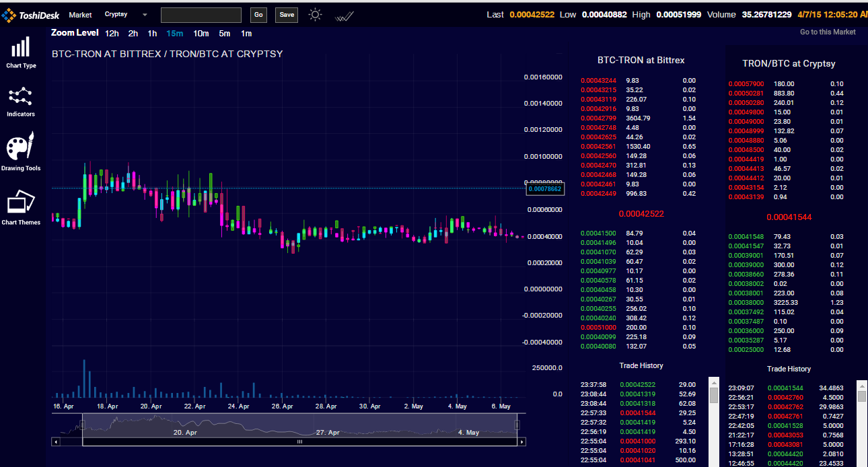This screenshot has width=868, height=467.
Task: Click the Save button
Action: (287, 15)
